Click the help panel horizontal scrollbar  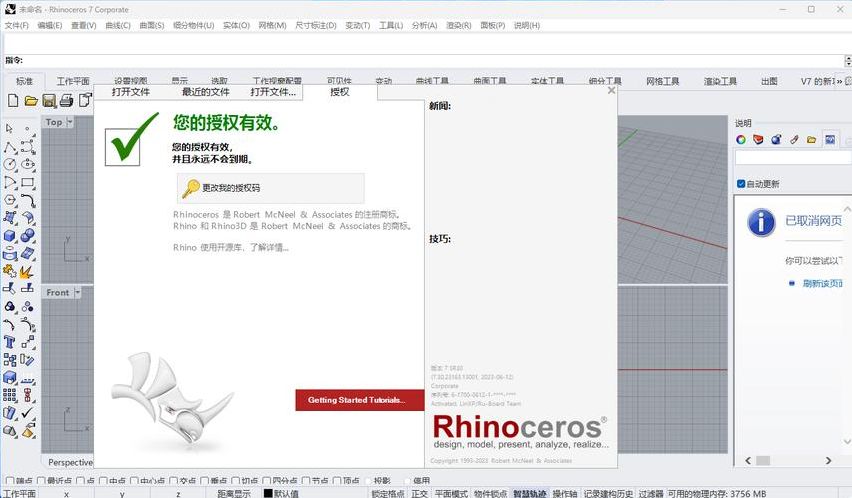pos(788,461)
